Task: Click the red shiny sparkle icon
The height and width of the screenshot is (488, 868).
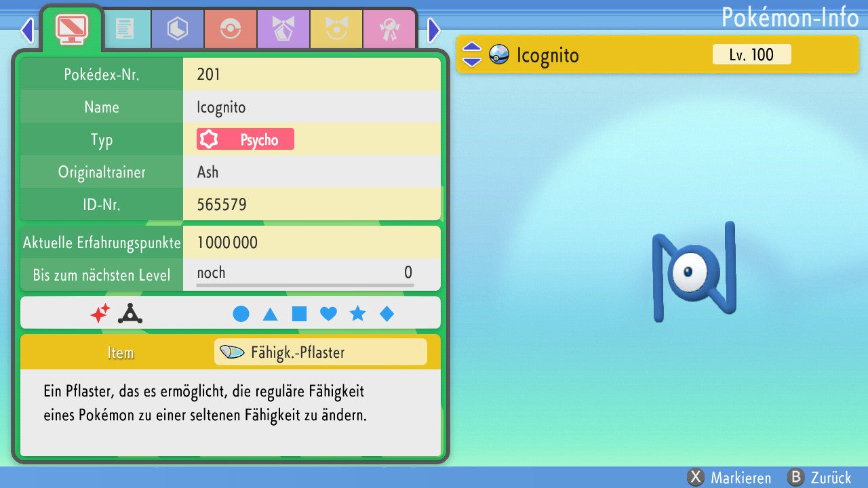Action: (x=100, y=313)
